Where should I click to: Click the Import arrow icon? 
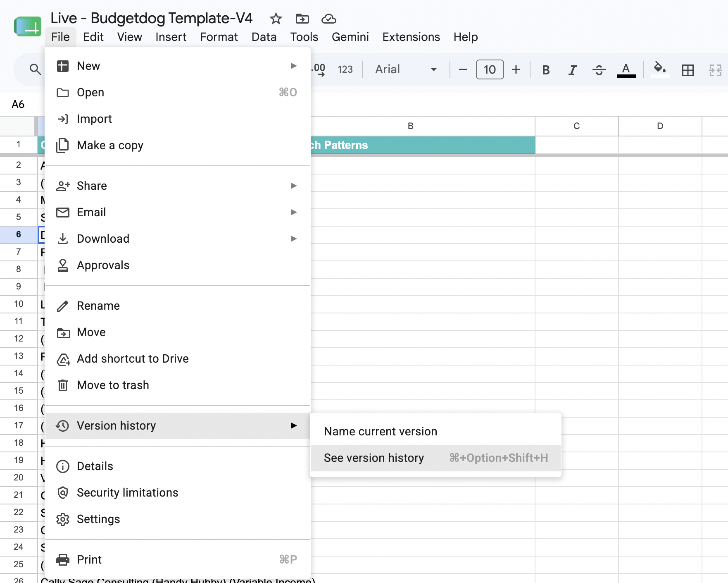[63, 119]
